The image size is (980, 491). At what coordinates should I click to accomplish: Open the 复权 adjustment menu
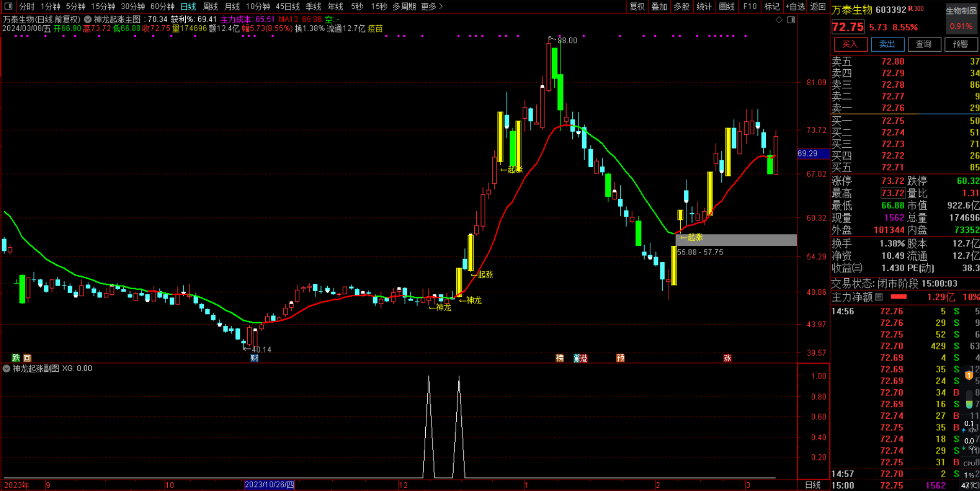point(637,6)
